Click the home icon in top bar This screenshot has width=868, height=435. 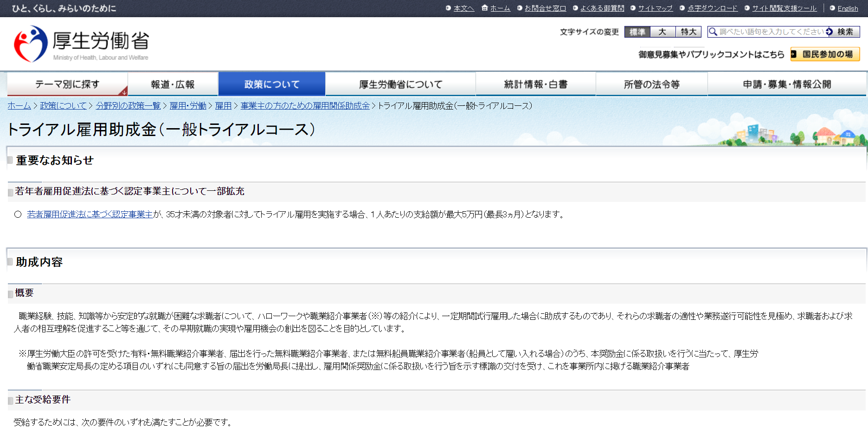pyautogui.click(x=484, y=8)
